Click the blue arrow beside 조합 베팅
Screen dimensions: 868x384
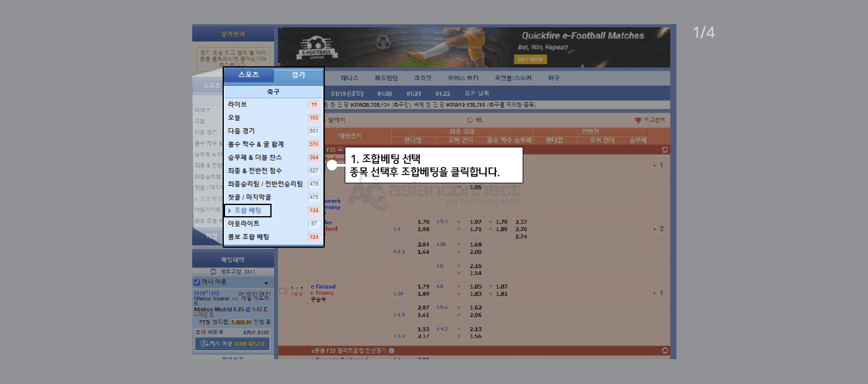tap(229, 211)
